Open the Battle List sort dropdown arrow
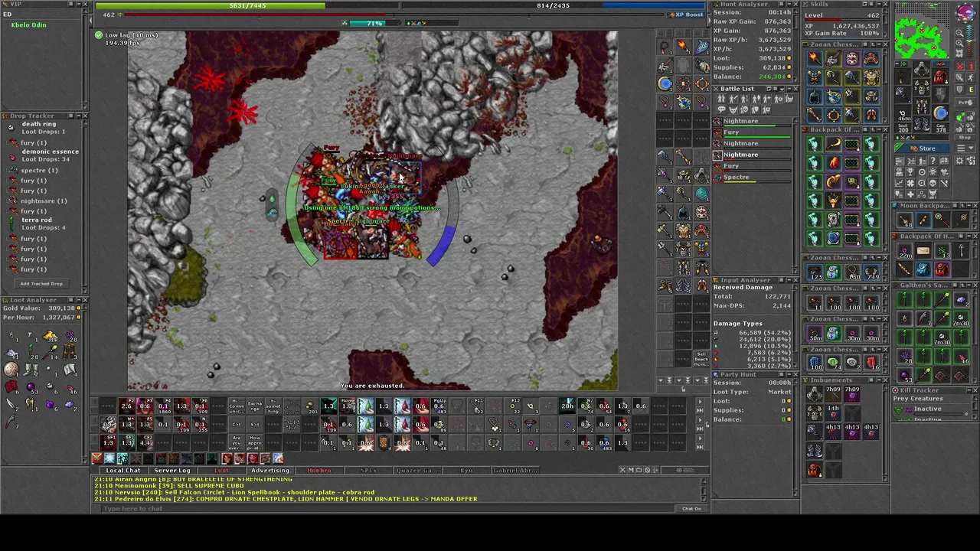The image size is (980, 551). coord(782,89)
